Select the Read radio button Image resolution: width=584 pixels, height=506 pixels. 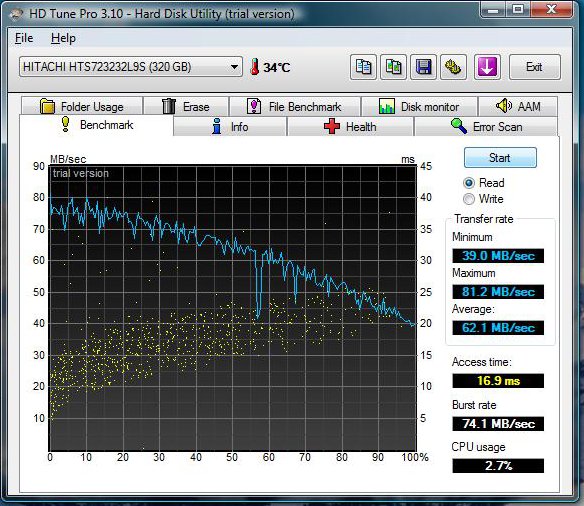pos(469,183)
